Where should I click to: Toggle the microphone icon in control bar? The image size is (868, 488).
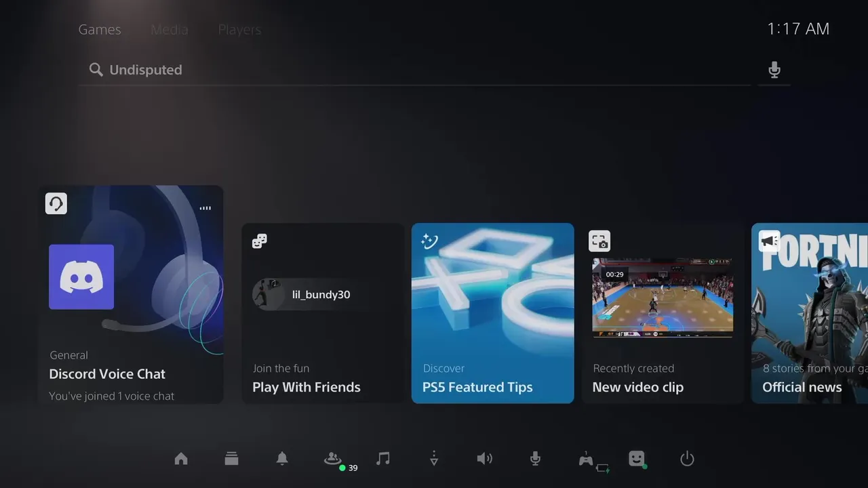(535, 459)
